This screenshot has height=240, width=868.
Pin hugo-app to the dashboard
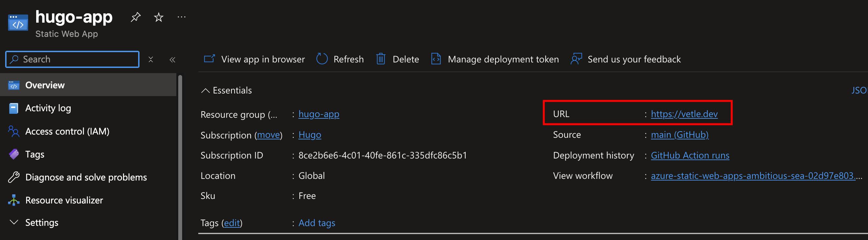coord(135,17)
